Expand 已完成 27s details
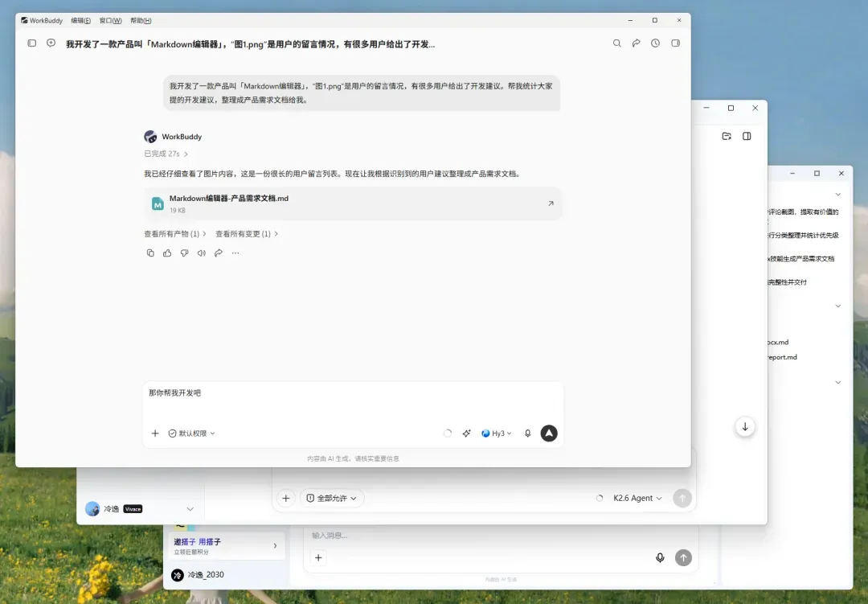The width and height of the screenshot is (868, 604). coord(166,154)
